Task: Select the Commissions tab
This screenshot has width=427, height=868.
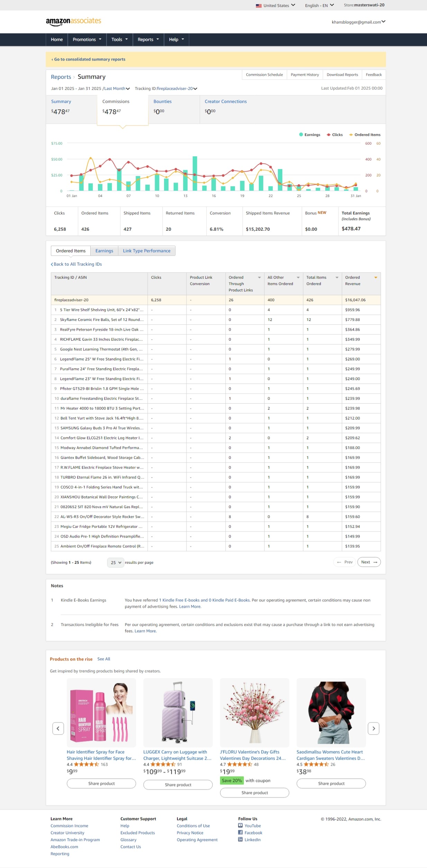Action: coord(123,109)
